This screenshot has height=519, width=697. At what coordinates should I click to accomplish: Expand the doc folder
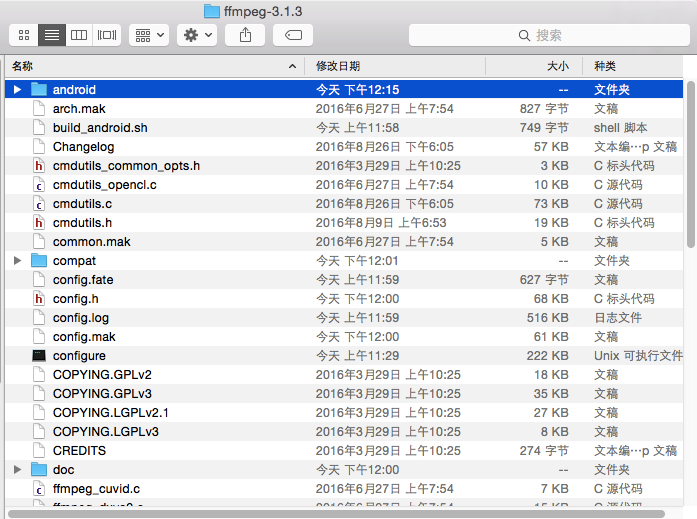17,470
